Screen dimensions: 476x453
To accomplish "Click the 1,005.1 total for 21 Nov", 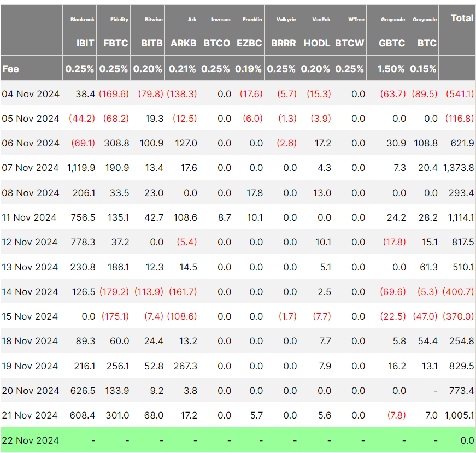I will click(459, 415).
